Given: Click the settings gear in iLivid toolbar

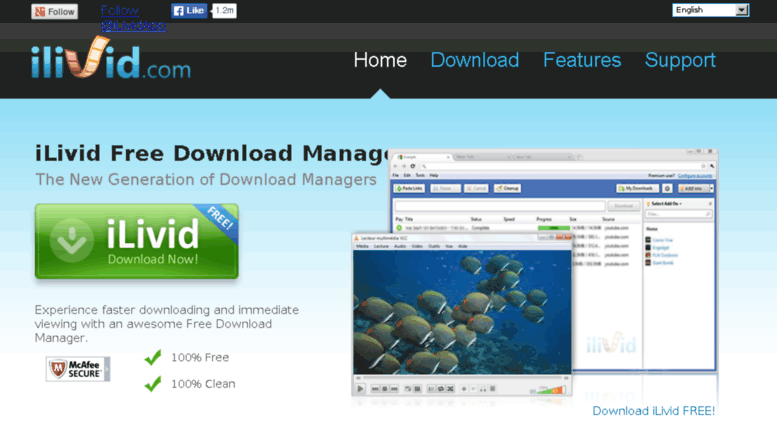Looking at the screenshot, I should (x=667, y=189).
